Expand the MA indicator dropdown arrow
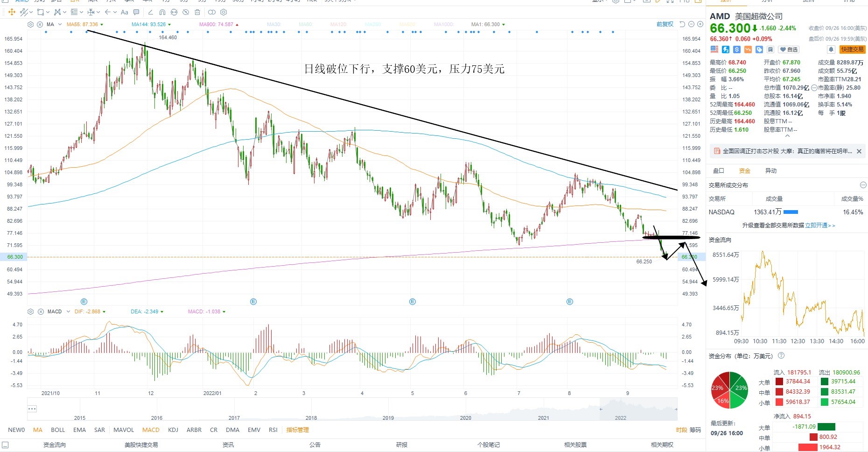The width and height of the screenshot is (868, 452). [x=60, y=24]
